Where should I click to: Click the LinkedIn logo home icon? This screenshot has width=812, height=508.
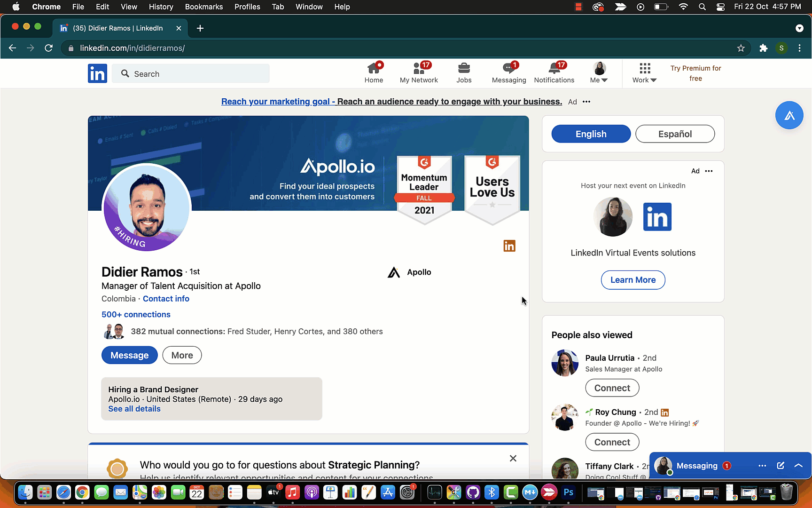click(x=97, y=73)
